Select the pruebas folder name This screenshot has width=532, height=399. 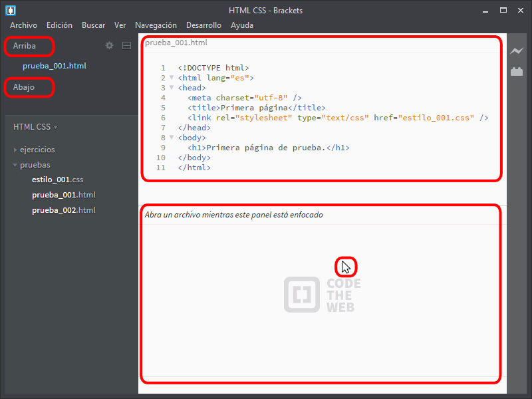click(35, 165)
